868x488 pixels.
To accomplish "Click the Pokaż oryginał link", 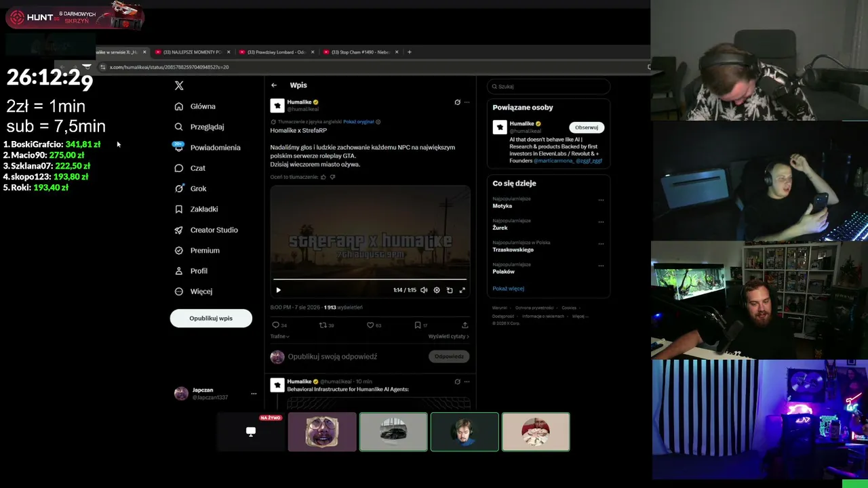I will pos(359,122).
